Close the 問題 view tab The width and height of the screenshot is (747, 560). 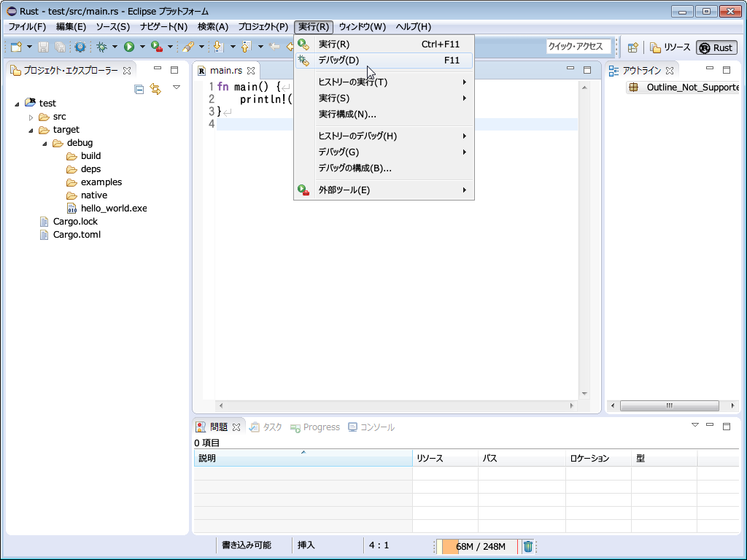(x=236, y=427)
